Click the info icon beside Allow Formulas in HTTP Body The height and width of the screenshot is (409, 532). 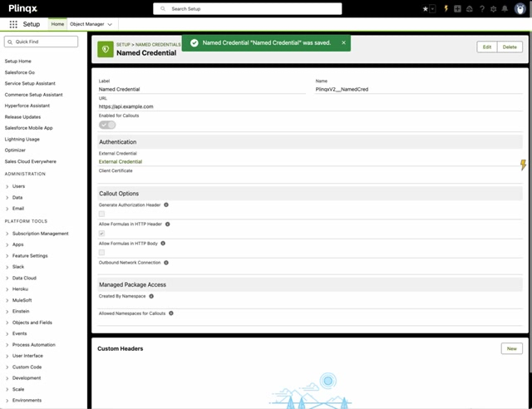pyautogui.click(x=163, y=244)
